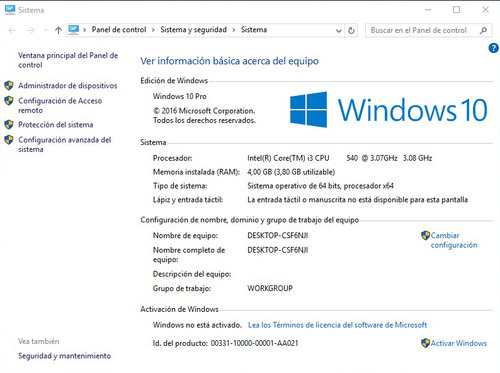The height and width of the screenshot is (373, 500).
Task: Open Microsoft software license terms link
Action: [x=337, y=325]
